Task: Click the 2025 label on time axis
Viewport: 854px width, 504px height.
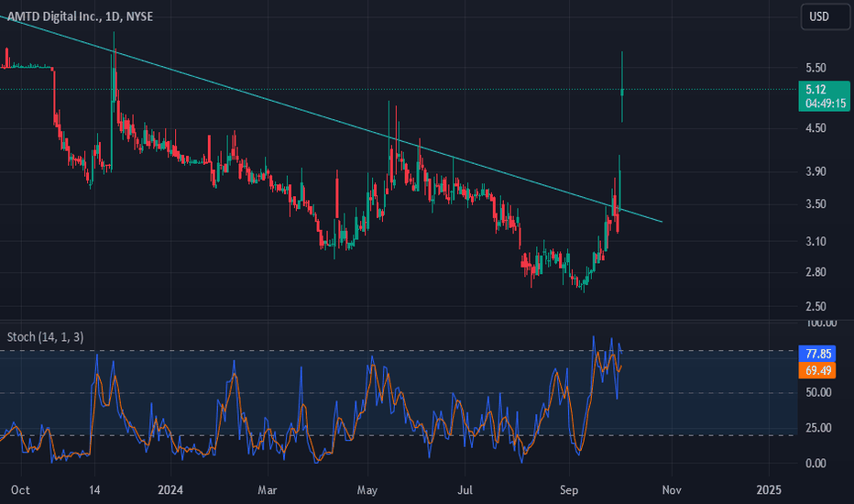Action: pos(769,490)
